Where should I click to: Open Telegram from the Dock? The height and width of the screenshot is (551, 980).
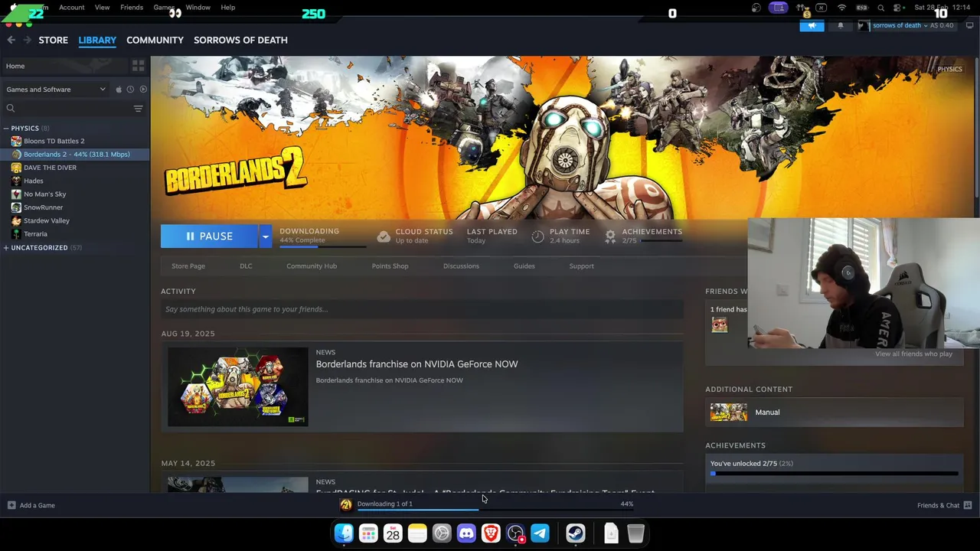click(x=540, y=533)
